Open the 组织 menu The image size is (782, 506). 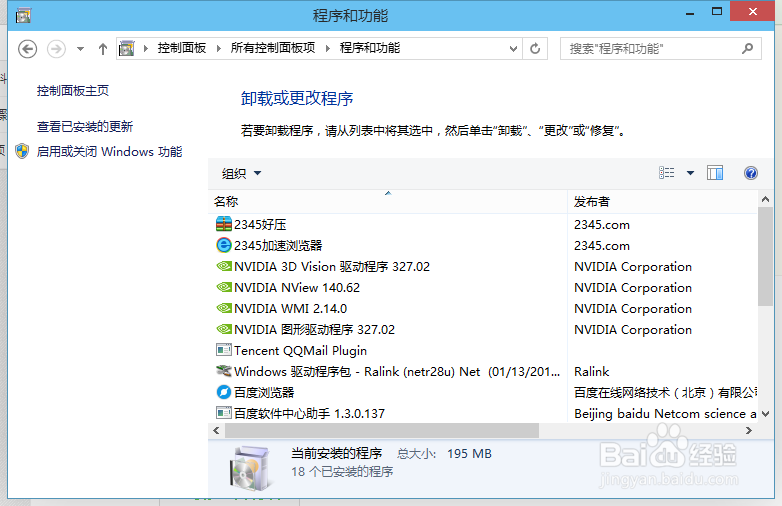tap(241, 173)
